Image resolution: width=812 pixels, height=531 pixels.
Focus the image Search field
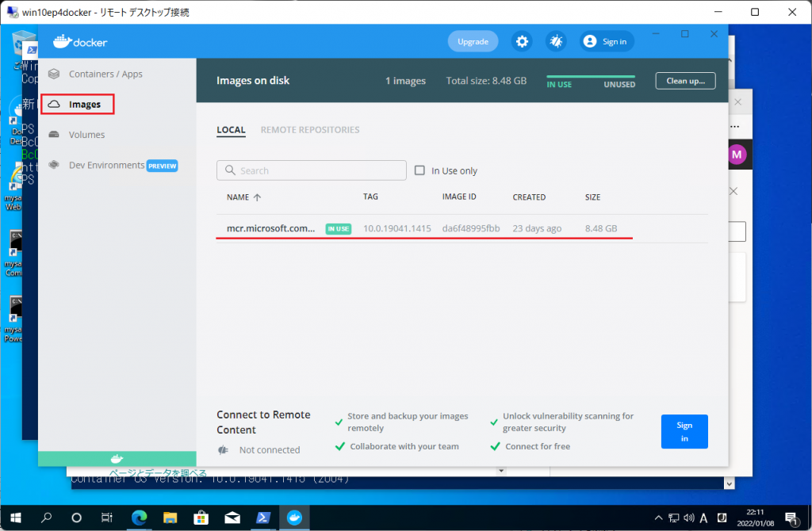pos(311,170)
